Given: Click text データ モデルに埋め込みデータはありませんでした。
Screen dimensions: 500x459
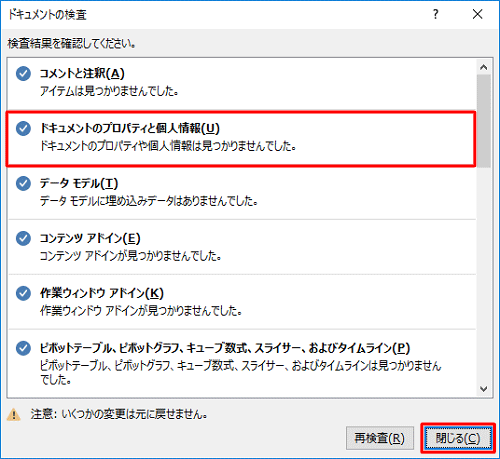Looking at the screenshot, I should pos(149,201).
